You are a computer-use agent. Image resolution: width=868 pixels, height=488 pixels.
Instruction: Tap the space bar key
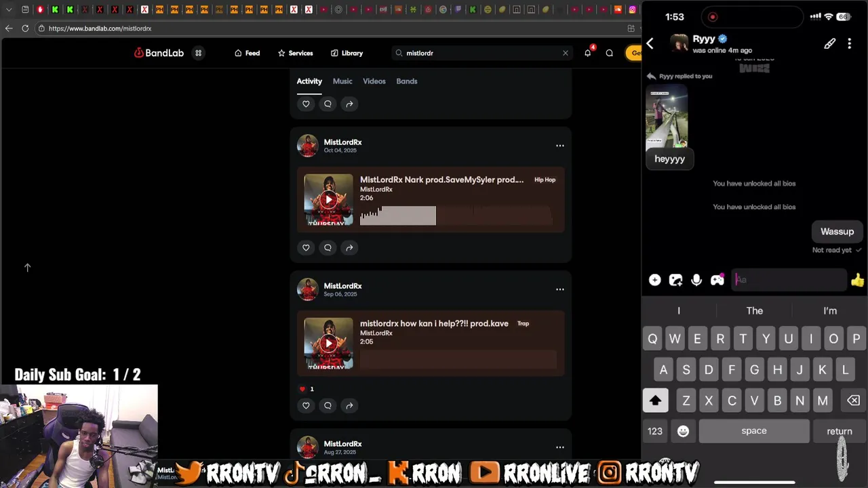pyautogui.click(x=754, y=431)
